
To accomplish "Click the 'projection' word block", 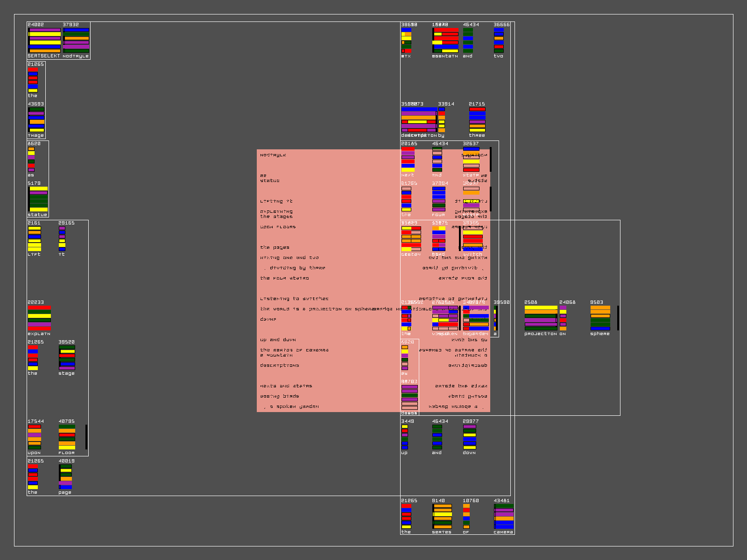I will [541, 318].
